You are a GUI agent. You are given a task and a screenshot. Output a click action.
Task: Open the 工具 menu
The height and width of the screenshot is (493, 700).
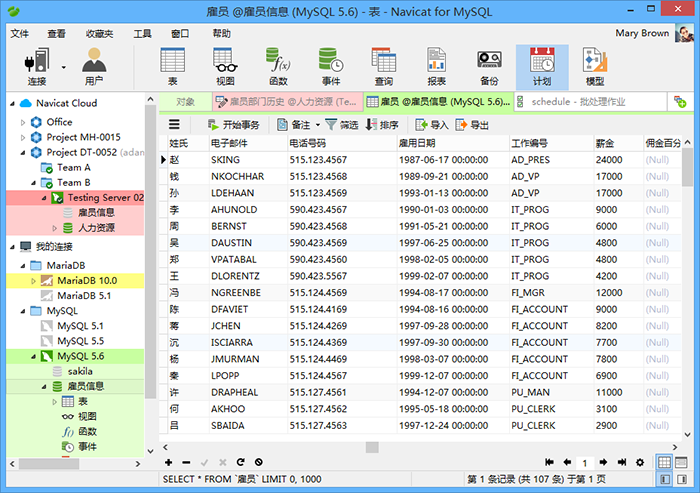click(x=143, y=33)
